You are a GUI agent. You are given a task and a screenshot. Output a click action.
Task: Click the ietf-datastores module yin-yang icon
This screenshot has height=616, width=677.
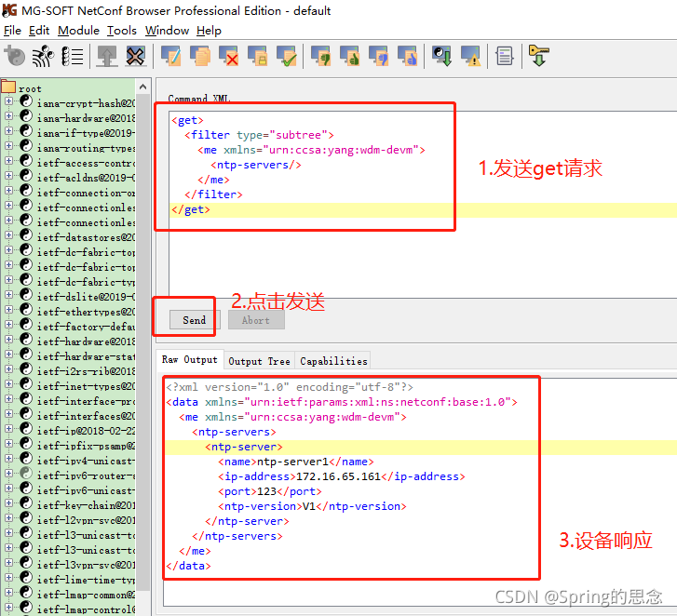[26, 235]
